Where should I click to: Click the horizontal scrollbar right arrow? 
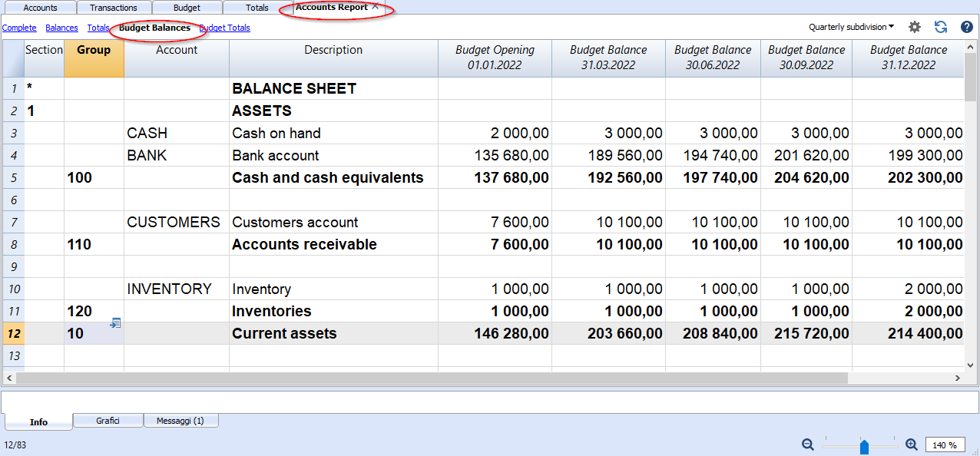pyautogui.click(x=958, y=378)
